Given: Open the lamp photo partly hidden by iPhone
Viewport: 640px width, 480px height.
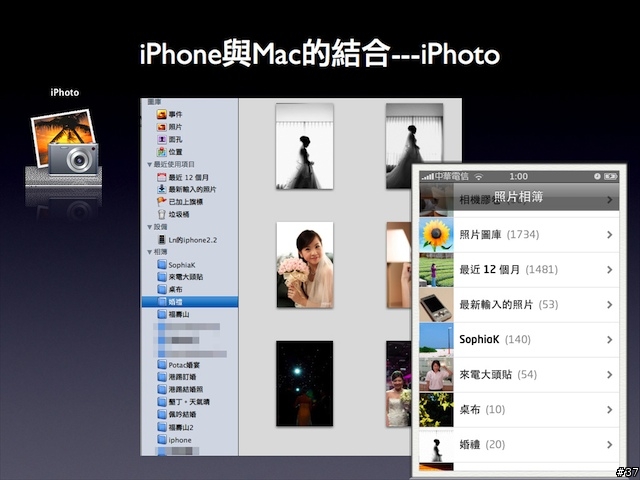Looking at the screenshot, I should pos(399,265).
